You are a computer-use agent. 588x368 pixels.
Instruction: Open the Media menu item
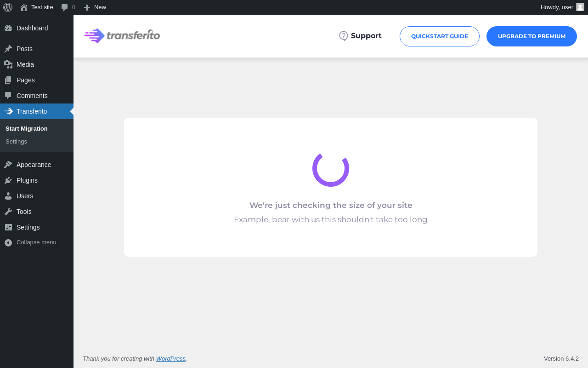point(37,64)
